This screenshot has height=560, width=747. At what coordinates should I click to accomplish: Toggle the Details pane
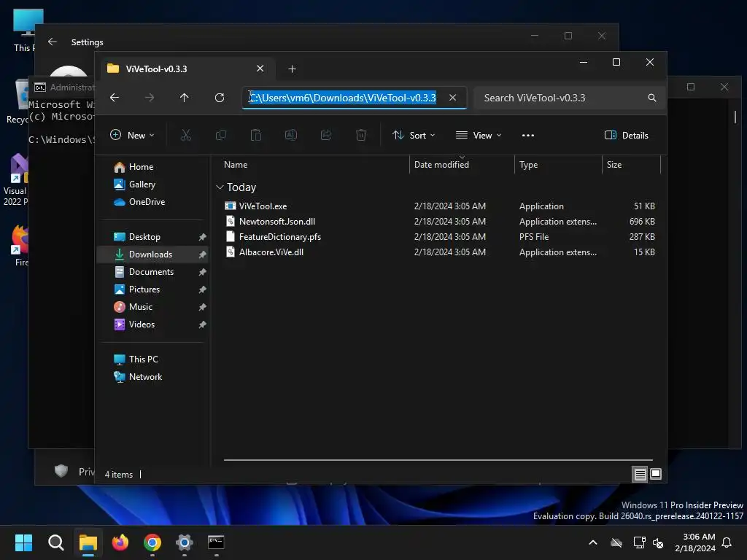[x=627, y=135]
